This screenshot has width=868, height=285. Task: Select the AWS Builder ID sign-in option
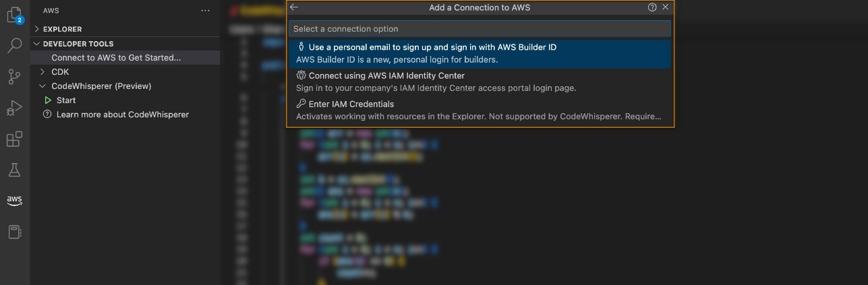click(x=480, y=54)
